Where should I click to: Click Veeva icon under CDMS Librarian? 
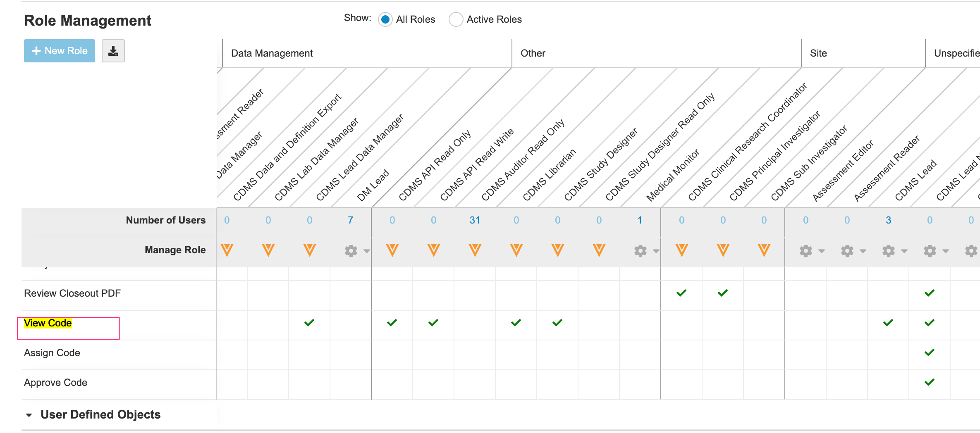point(516,250)
